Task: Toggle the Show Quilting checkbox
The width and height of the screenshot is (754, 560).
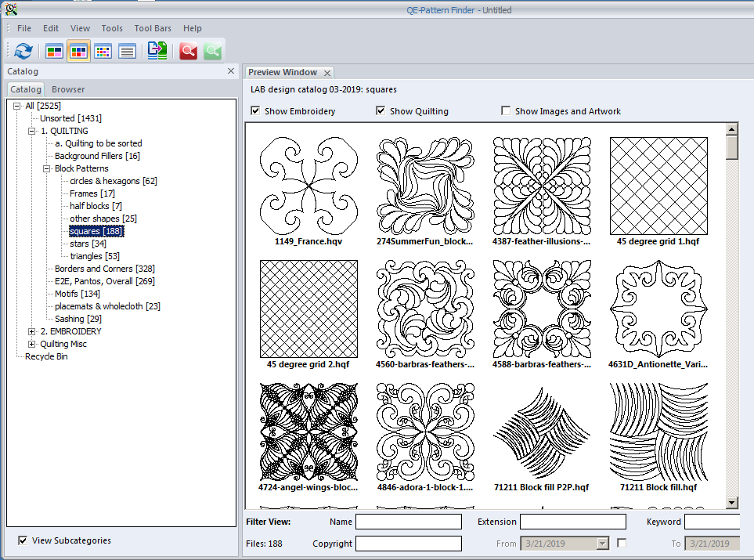Action: pos(381,111)
